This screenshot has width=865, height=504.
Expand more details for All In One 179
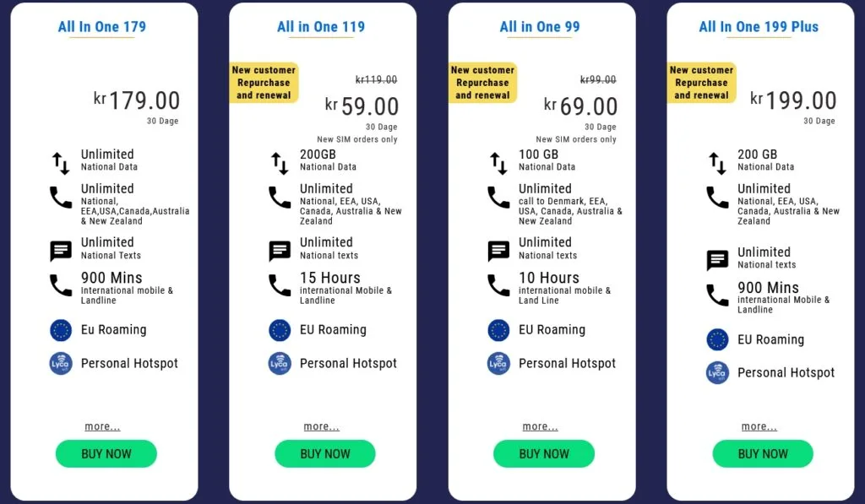102,426
